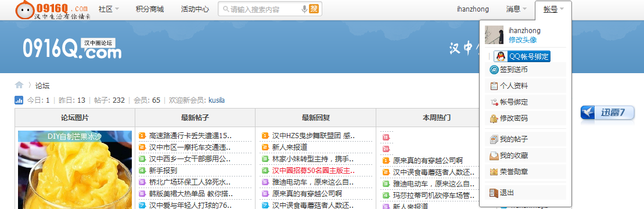
Task: Click the clipboard icon beside 个人资料
Action: click(x=494, y=86)
